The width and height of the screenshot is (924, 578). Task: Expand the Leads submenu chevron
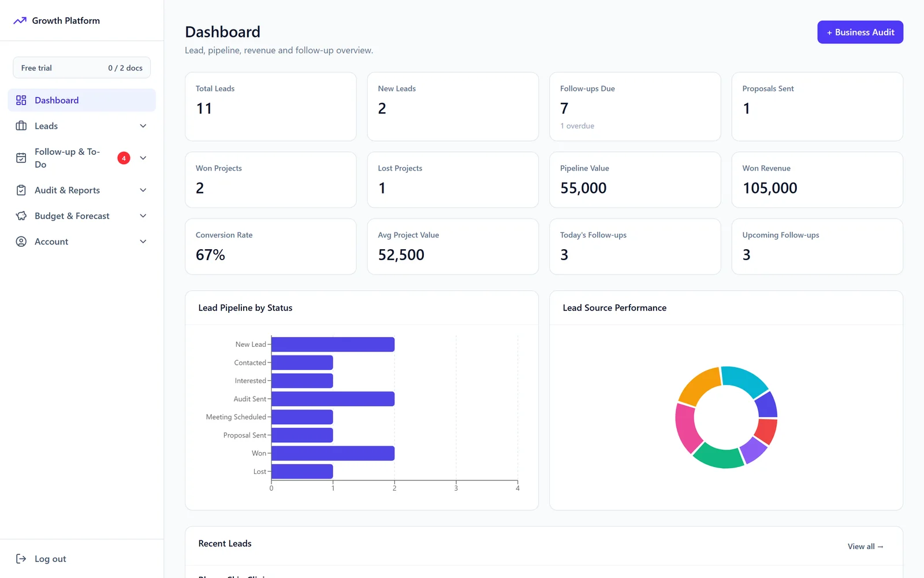click(143, 126)
